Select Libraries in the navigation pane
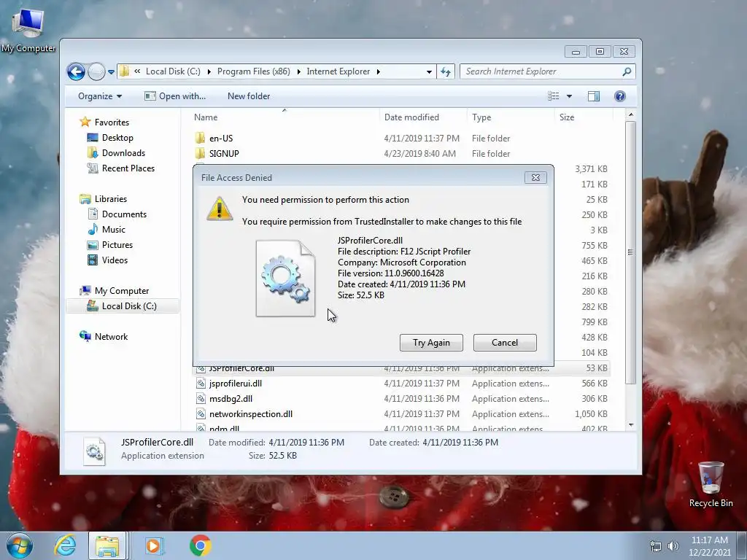 point(111,199)
